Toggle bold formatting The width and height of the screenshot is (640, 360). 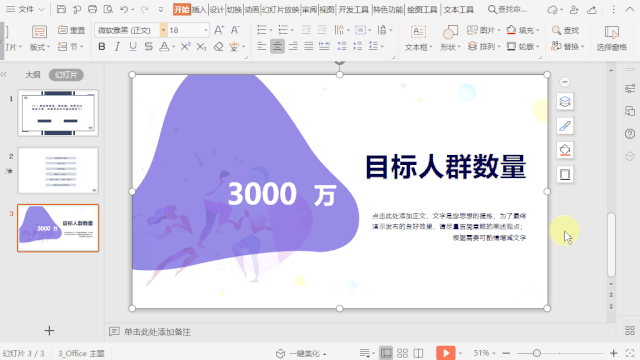point(102,47)
